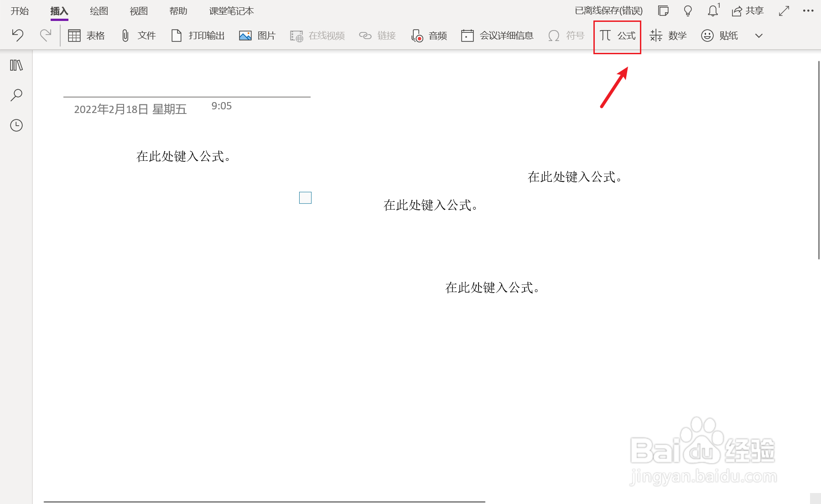Click the small blue-outlined square on page
This screenshot has width=821, height=504.
pyautogui.click(x=305, y=198)
